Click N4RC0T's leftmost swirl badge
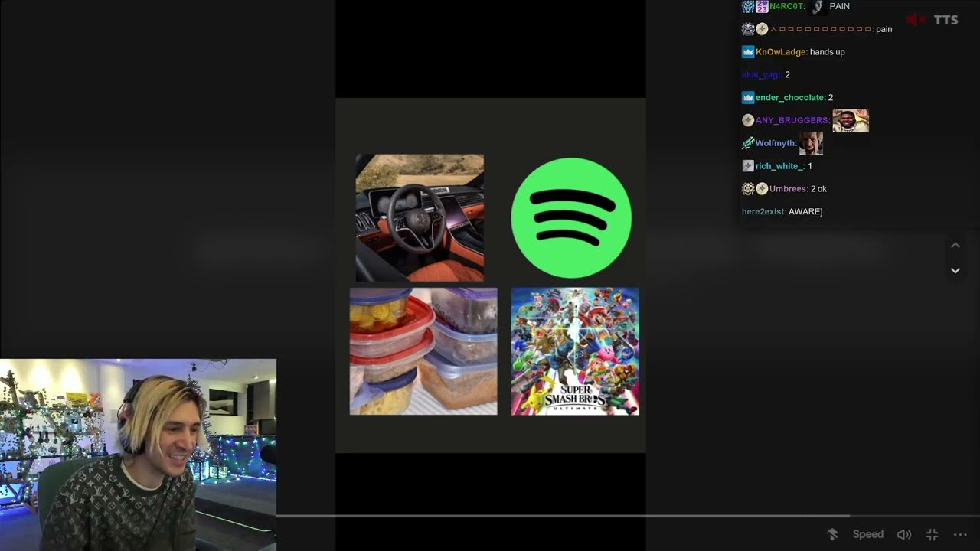Image resolution: width=980 pixels, height=551 pixels. pos(748,6)
